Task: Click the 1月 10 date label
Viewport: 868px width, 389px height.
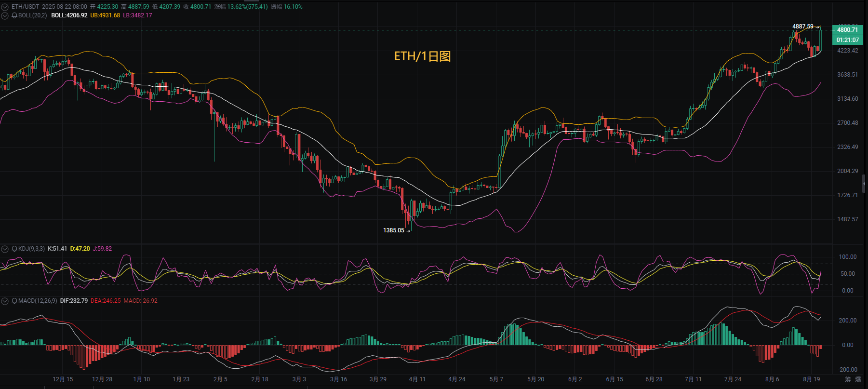Action: click(142, 379)
